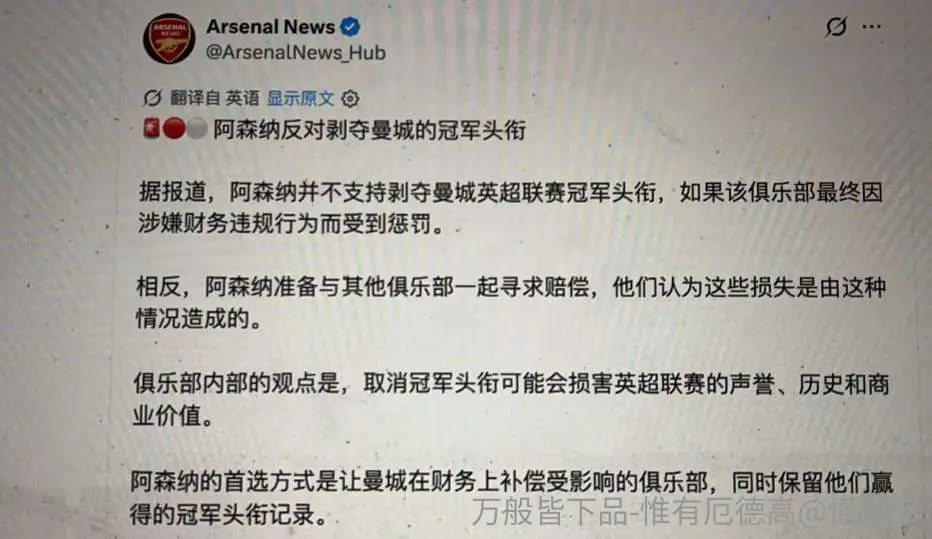
Task: Click the Arsenal News display name
Action: [x=270, y=27]
